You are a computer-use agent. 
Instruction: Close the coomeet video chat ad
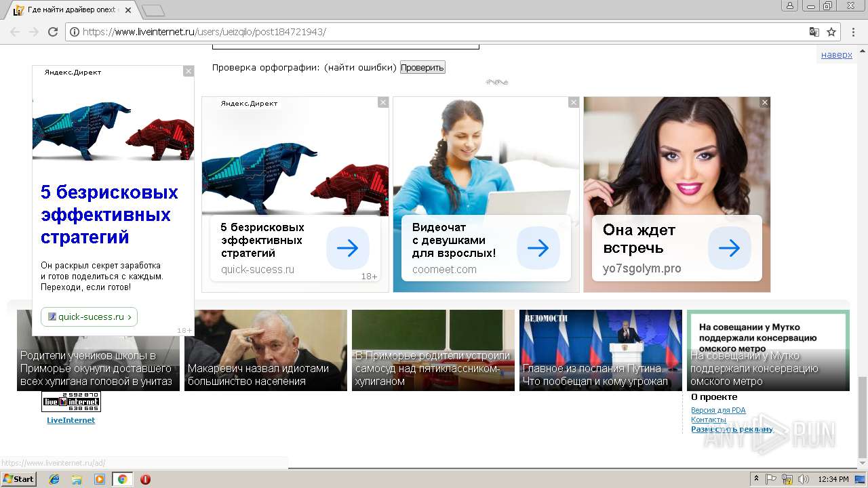click(574, 102)
